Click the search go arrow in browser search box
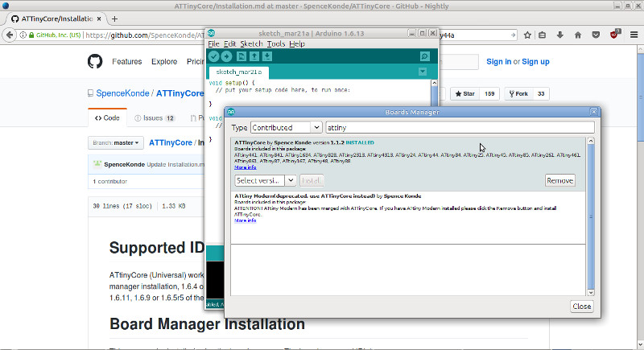644x350 pixels. pyautogui.click(x=513, y=35)
